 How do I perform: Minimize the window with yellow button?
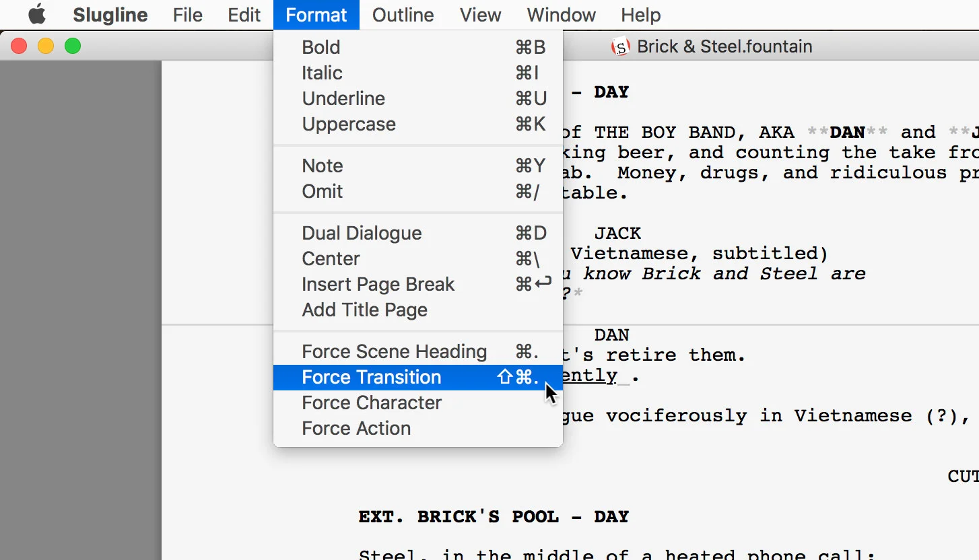[x=46, y=46]
